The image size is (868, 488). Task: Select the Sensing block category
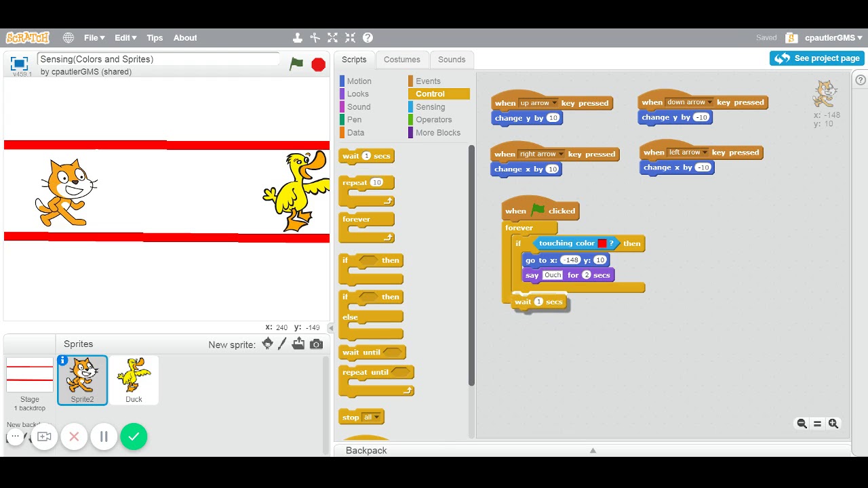coord(431,107)
